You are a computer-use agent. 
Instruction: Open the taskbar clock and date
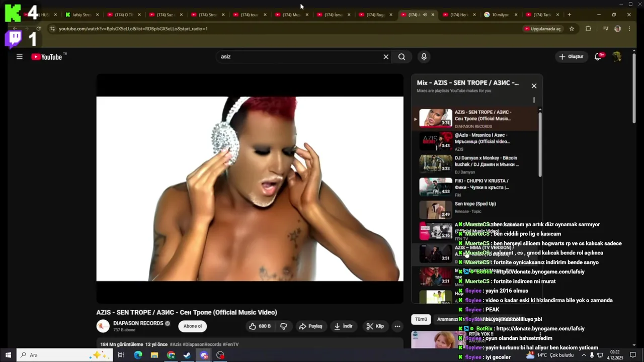[x=616, y=355]
